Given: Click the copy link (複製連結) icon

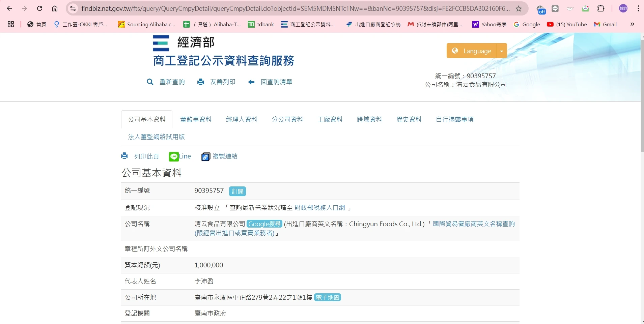Looking at the screenshot, I should pyautogui.click(x=205, y=157).
